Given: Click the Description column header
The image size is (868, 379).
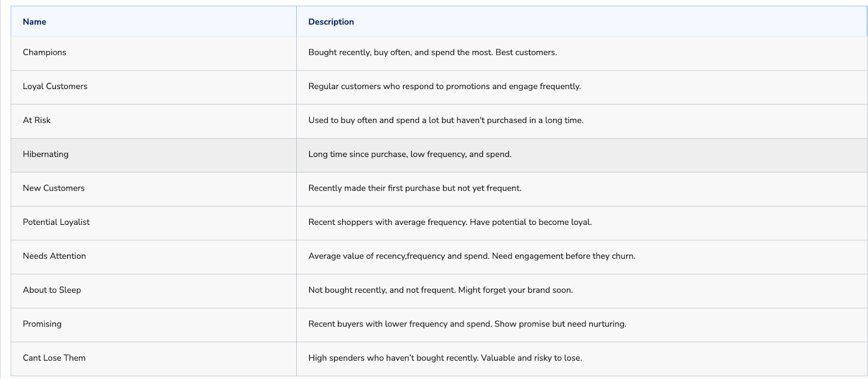Looking at the screenshot, I should tap(331, 22).
